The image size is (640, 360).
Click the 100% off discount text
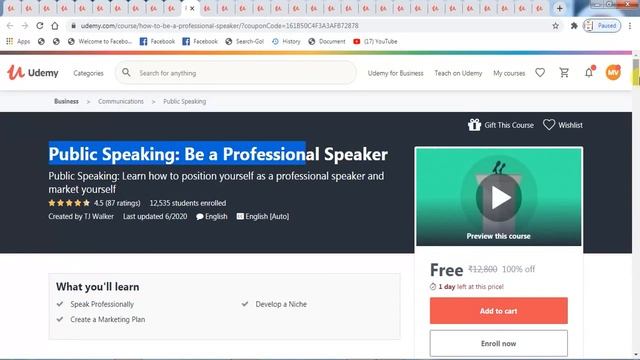click(x=518, y=269)
